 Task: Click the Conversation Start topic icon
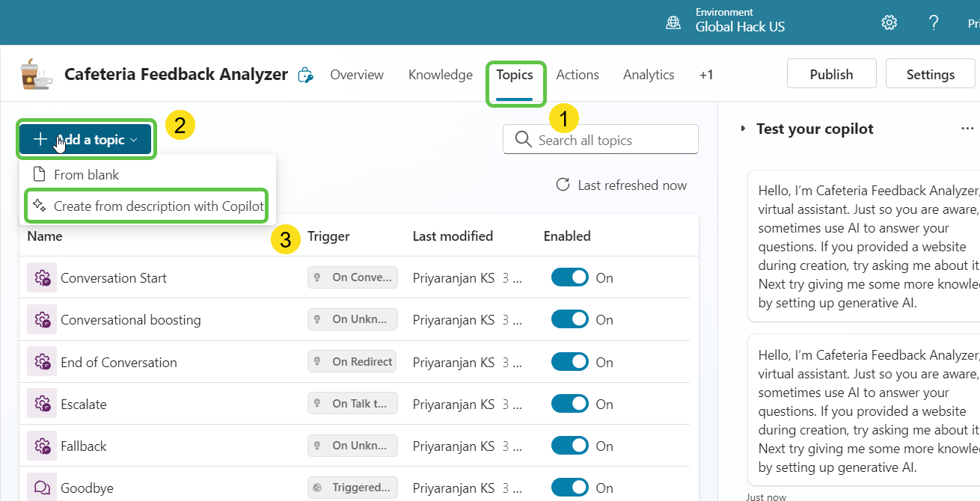click(42, 277)
